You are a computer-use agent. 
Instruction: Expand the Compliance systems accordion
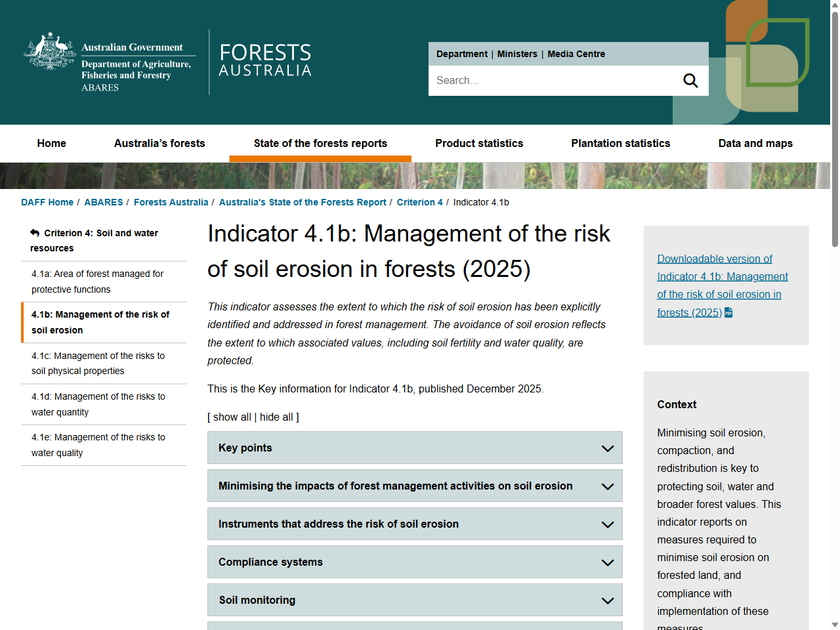coord(414,562)
